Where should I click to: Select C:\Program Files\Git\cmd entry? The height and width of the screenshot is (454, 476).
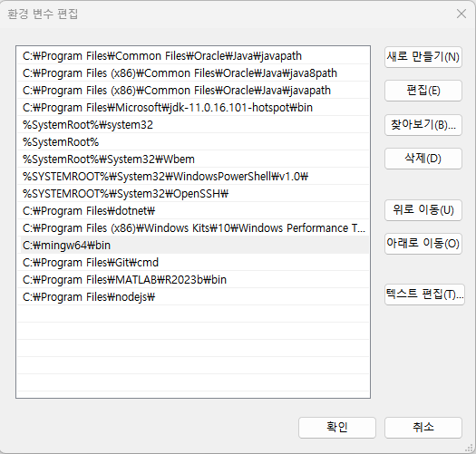193,263
